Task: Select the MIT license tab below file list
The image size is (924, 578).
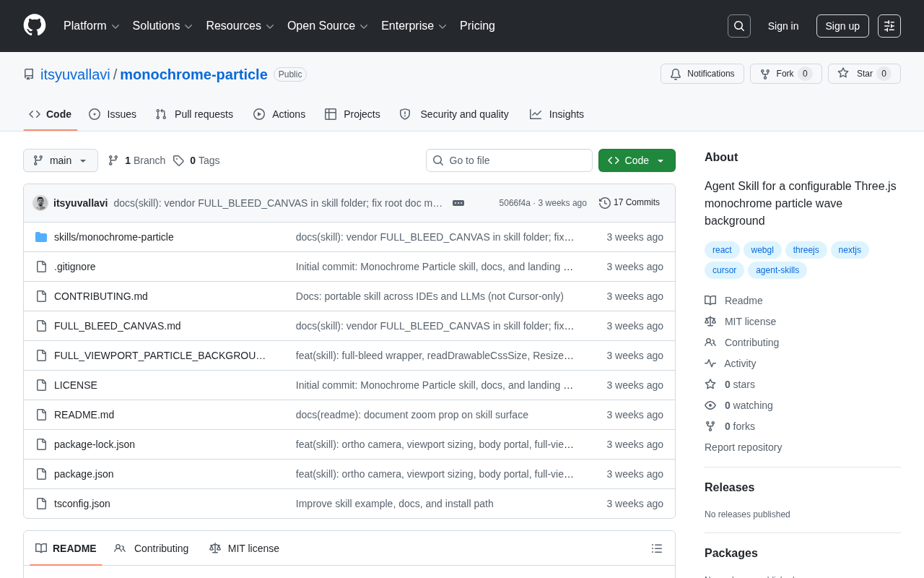Action: pos(244,548)
